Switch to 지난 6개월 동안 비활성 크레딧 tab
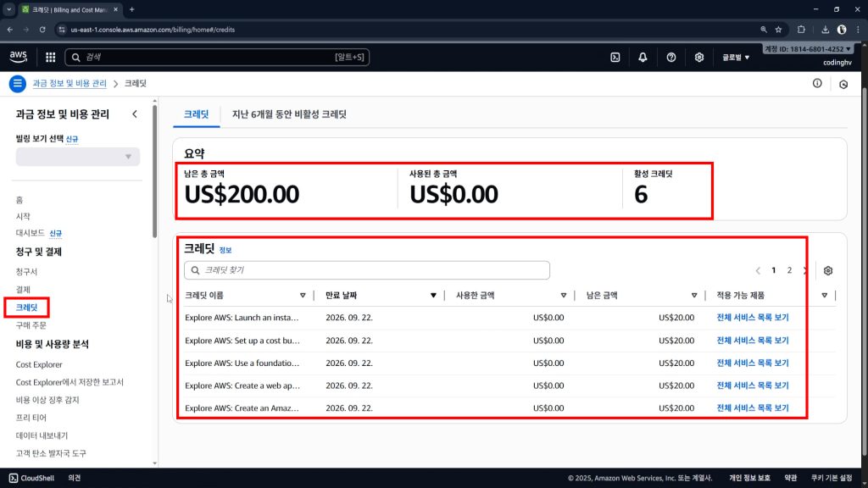This screenshot has width=868, height=488. pyautogui.click(x=289, y=114)
